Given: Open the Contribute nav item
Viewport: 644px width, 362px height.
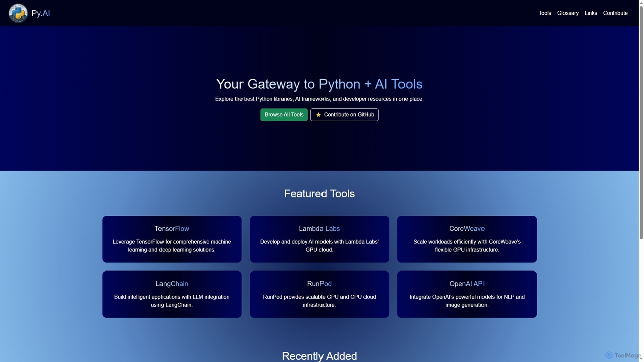Looking at the screenshot, I should [x=615, y=13].
